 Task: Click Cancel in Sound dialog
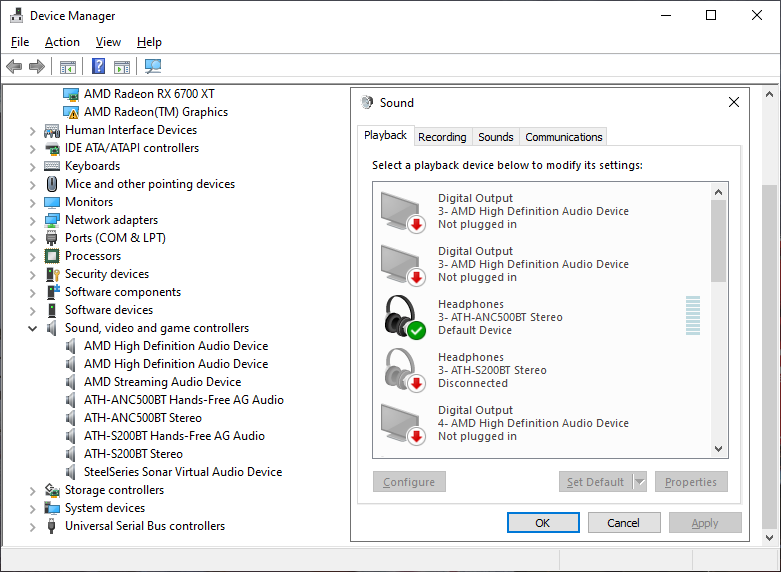[624, 523]
